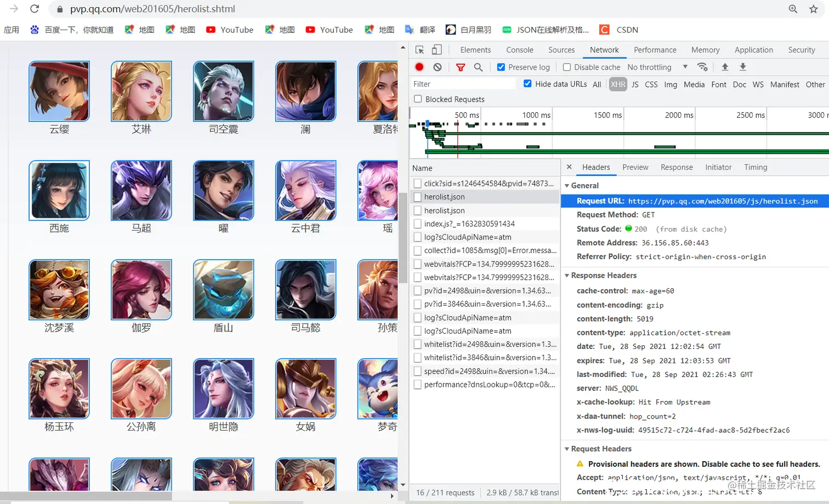Select the whitelist?id=2498 request row

pyautogui.click(x=485, y=344)
